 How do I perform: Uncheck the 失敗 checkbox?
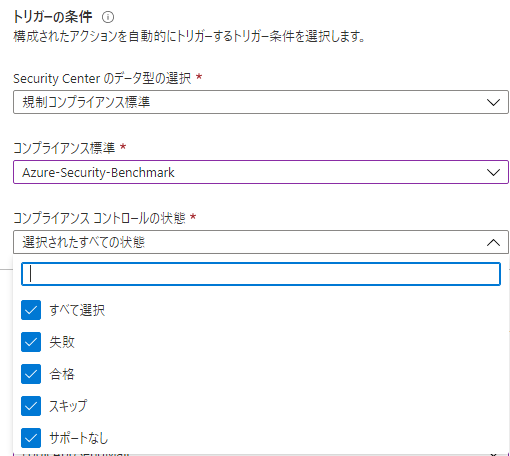point(31,342)
